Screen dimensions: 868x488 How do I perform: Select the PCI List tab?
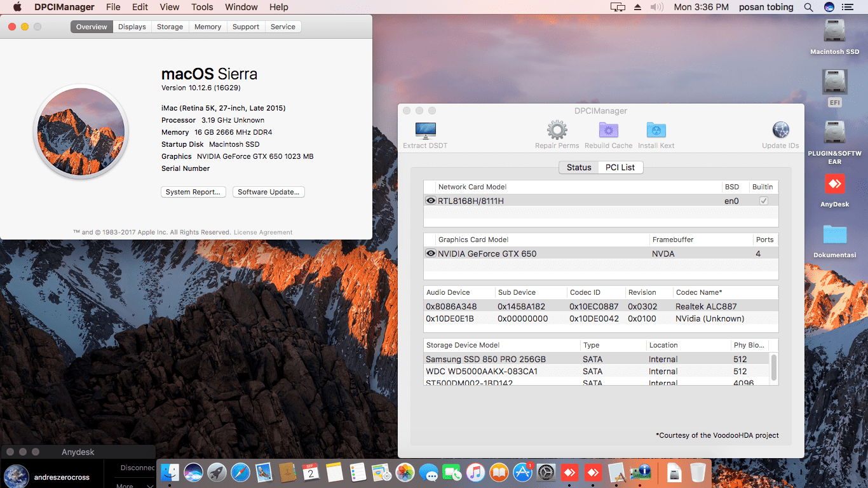tap(620, 167)
